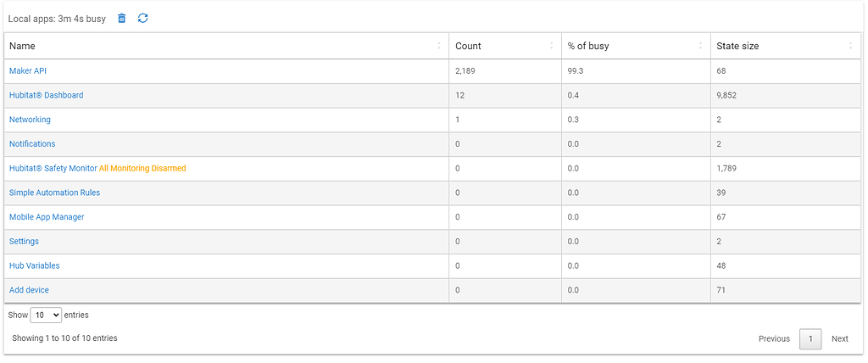The width and height of the screenshot is (868, 363).
Task: Open the Hubitat® Safety Monitor link
Action: [x=53, y=169]
